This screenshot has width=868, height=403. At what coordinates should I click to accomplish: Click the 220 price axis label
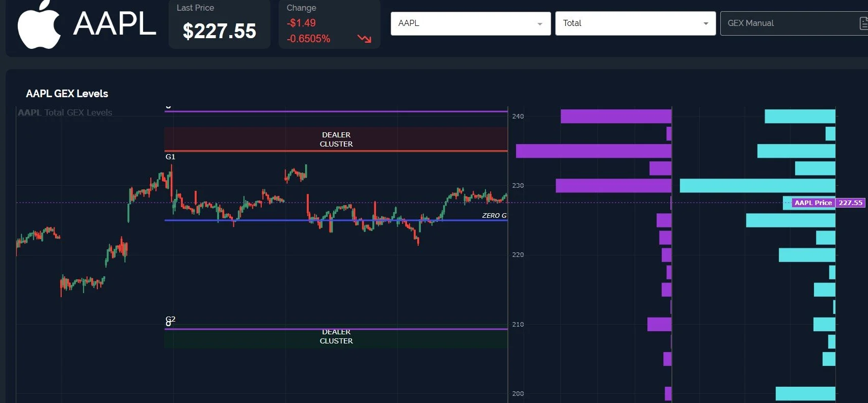[x=518, y=255]
